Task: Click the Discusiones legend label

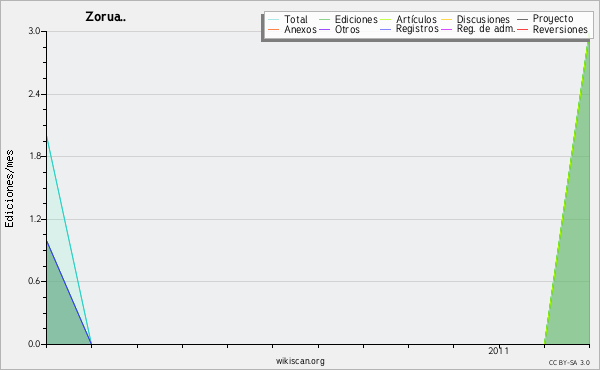Action: 483,19
